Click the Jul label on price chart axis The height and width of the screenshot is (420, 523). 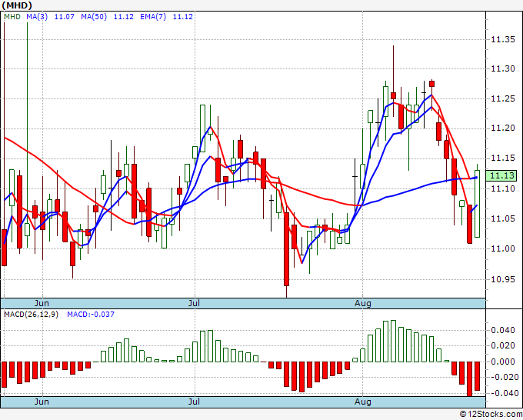click(x=194, y=303)
